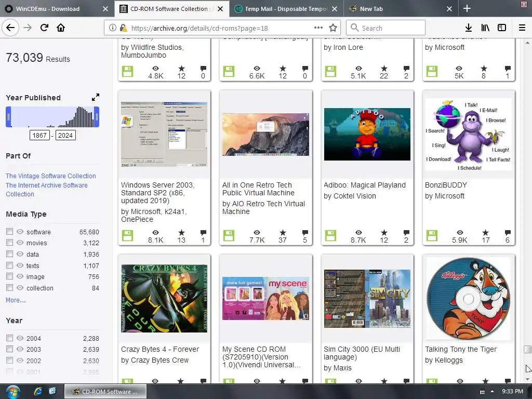Reload the current page
This screenshot has height=399, width=532.
[x=44, y=28]
